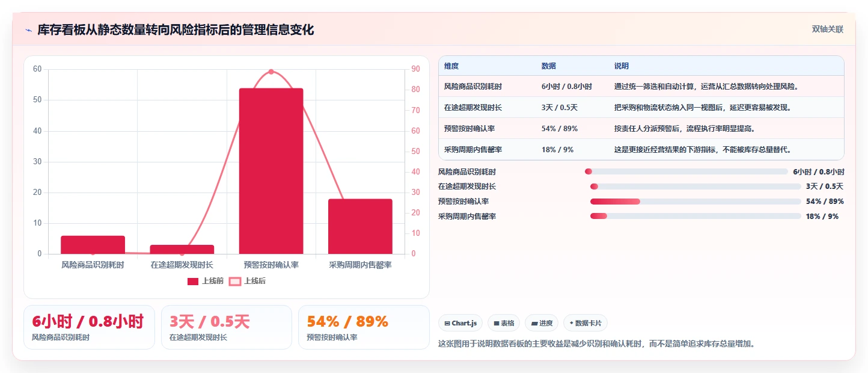Open the 3天 / 0.5天 KPI card

coord(227,327)
